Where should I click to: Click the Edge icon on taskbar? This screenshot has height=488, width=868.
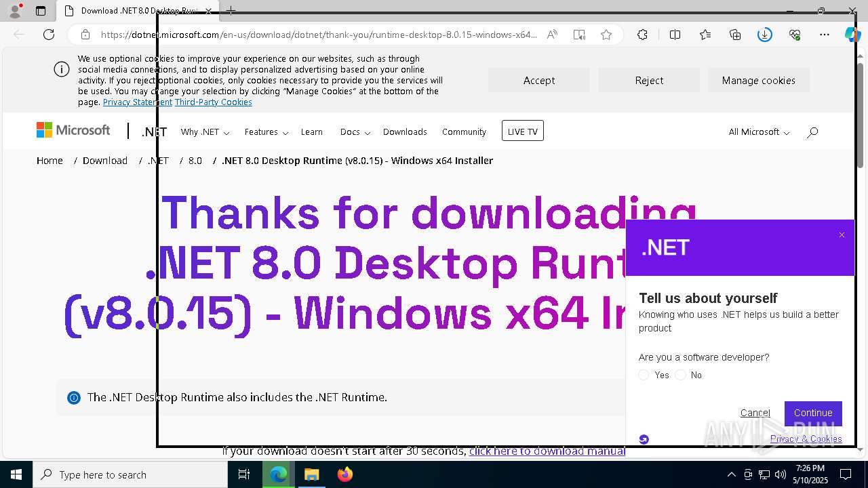click(278, 474)
